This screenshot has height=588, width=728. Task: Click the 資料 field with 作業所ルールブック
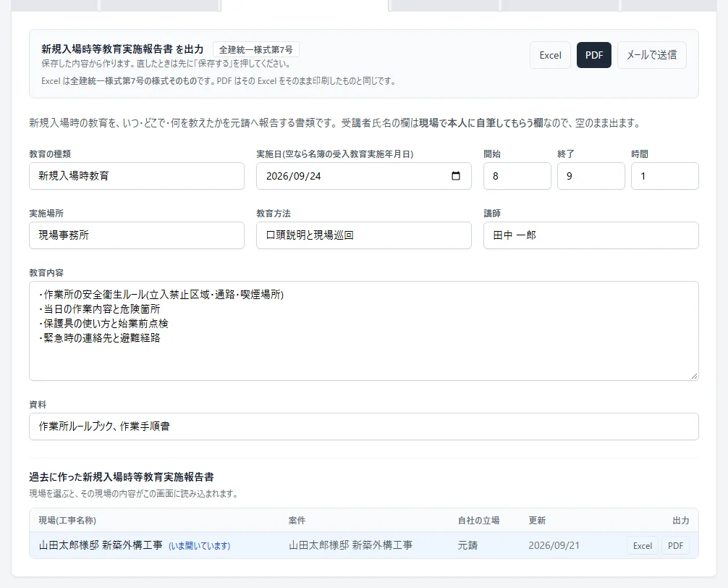363,427
